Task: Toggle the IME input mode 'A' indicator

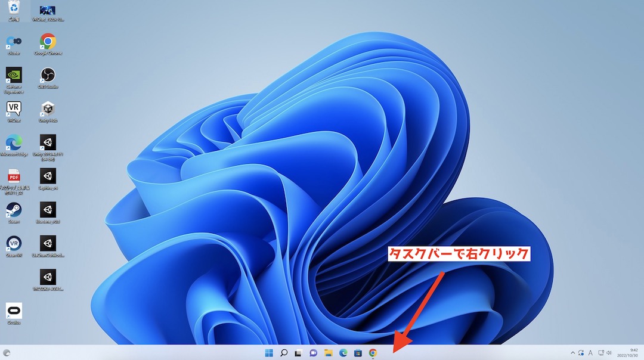Action: coord(590,353)
